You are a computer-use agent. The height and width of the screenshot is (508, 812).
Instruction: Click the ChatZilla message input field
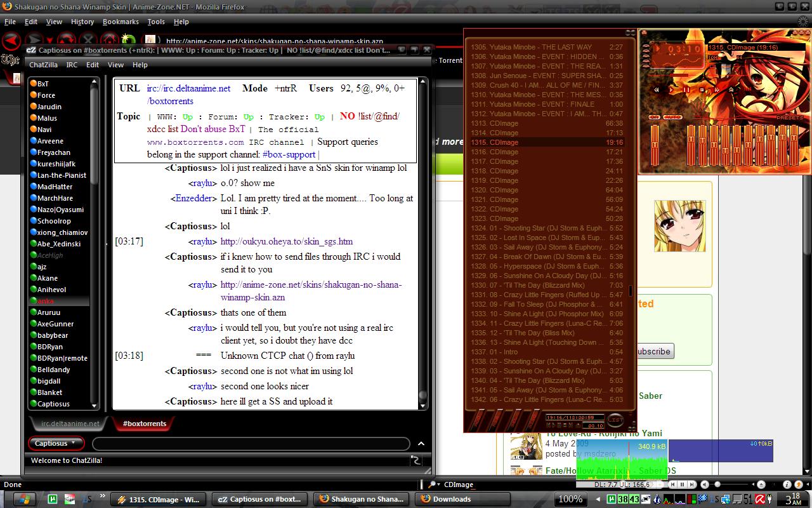tap(252, 443)
